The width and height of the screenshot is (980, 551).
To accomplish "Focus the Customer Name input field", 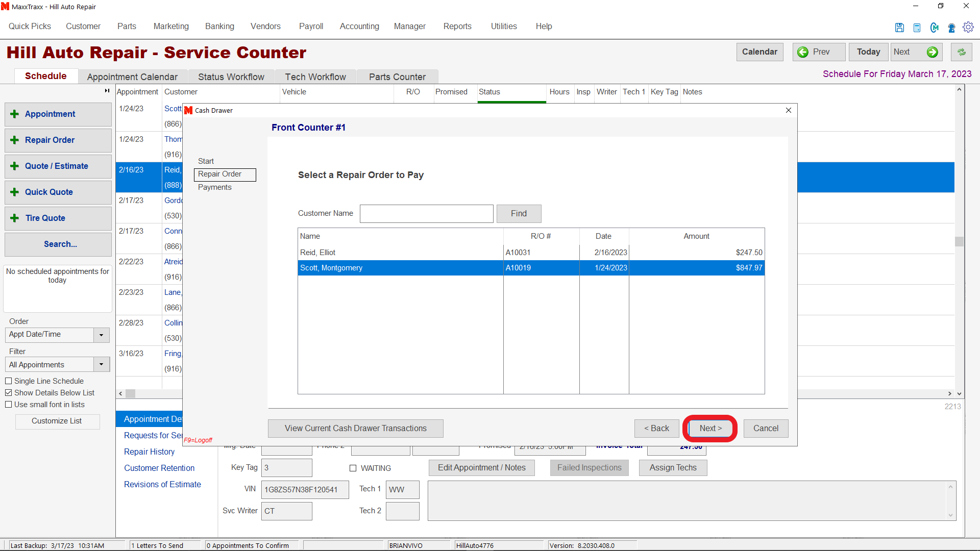I will (x=426, y=214).
